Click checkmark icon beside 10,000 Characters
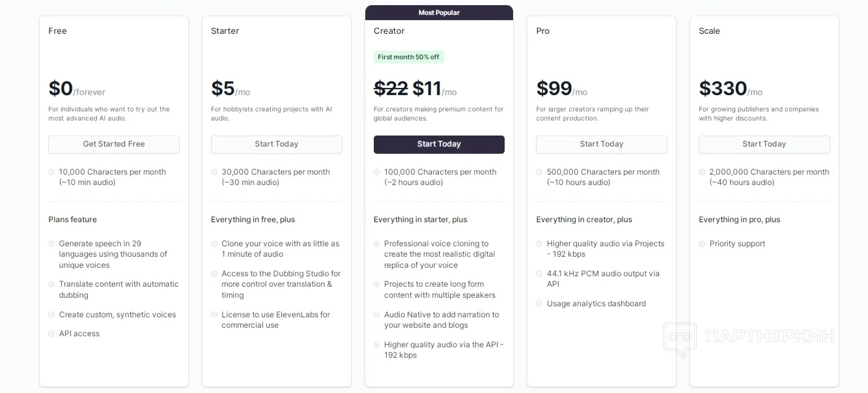The image size is (868, 393). coord(51,172)
